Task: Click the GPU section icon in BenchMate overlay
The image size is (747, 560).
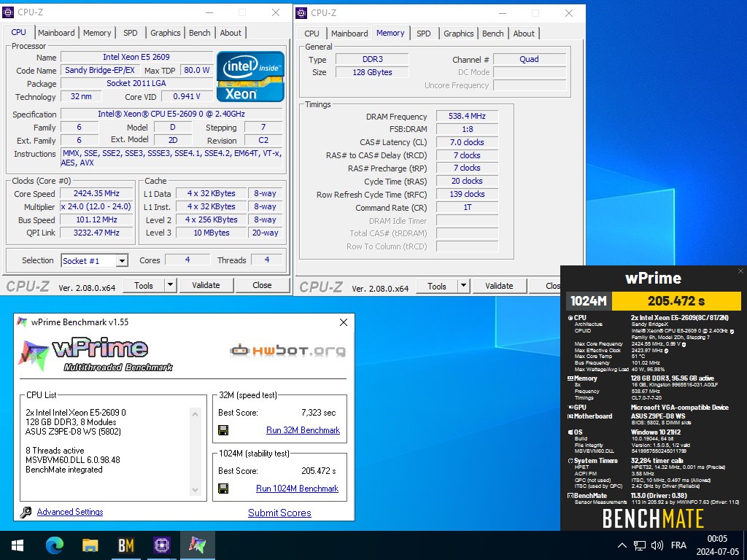Action: (570, 408)
